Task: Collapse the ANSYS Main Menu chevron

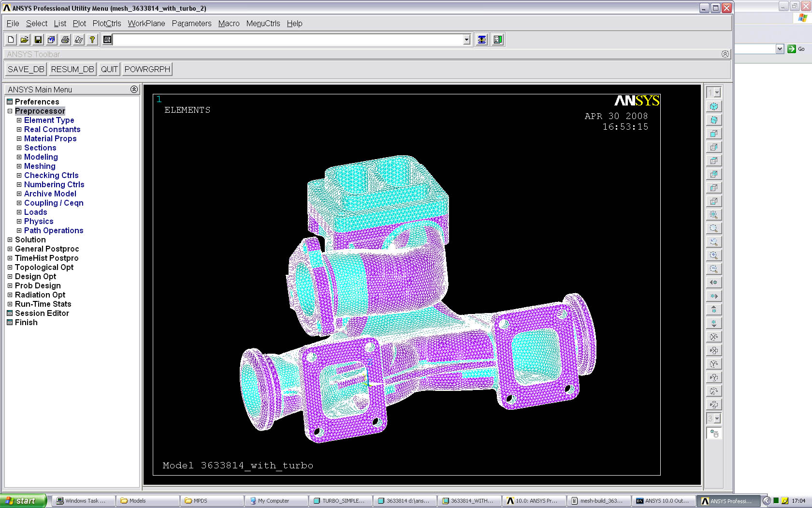Action: pos(134,90)
